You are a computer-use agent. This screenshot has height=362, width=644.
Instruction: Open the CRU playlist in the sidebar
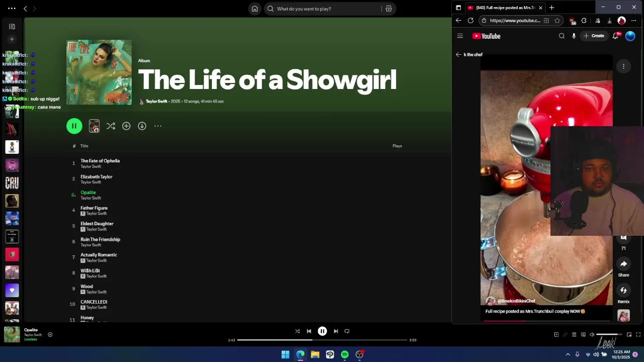coord(12,183)
